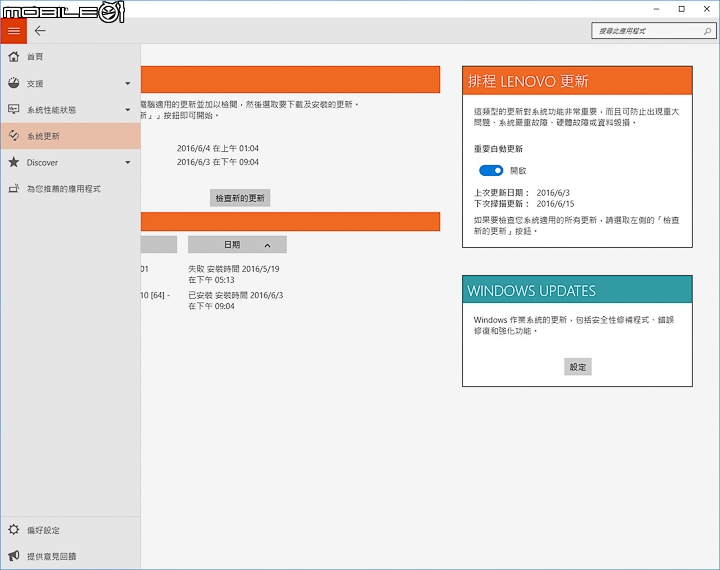This screenshot has width=720, height=570.
Task: Maximize the application window
Action: click(681, 9)
